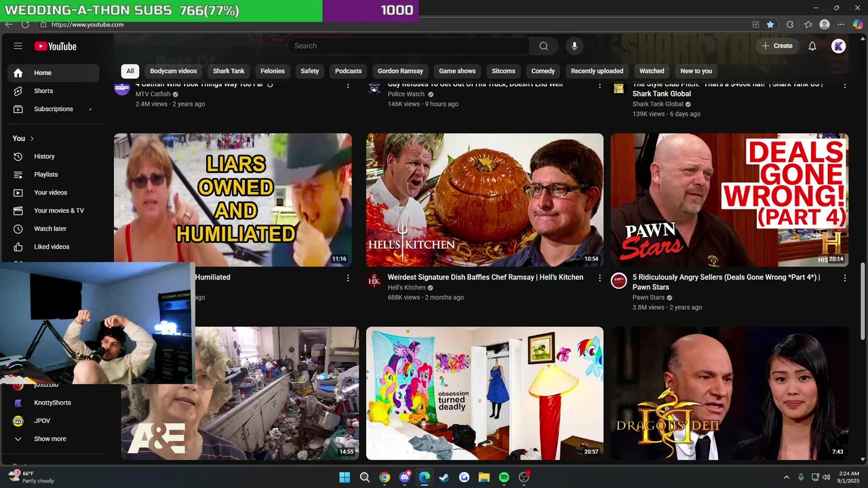The height and width of the screenshot is (488, 868).
Task: Open more options for Hell's Kitchen video
Action: (x=599, y=278)
